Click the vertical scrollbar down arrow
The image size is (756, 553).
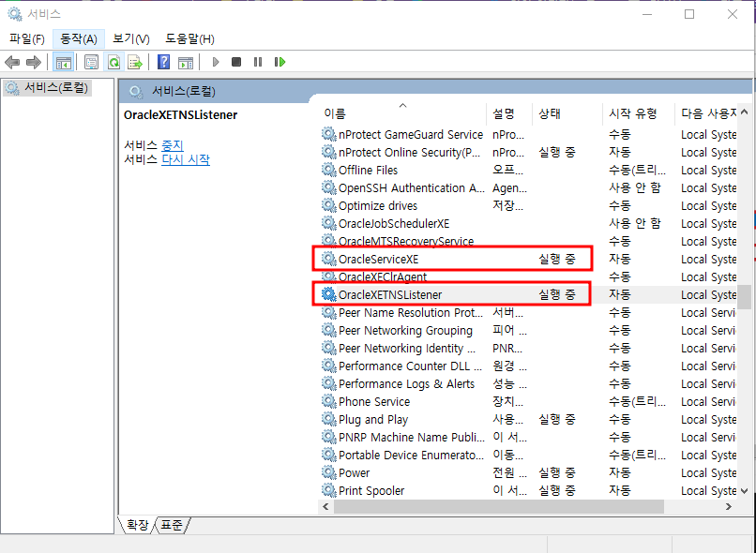[x=745, y=491]
